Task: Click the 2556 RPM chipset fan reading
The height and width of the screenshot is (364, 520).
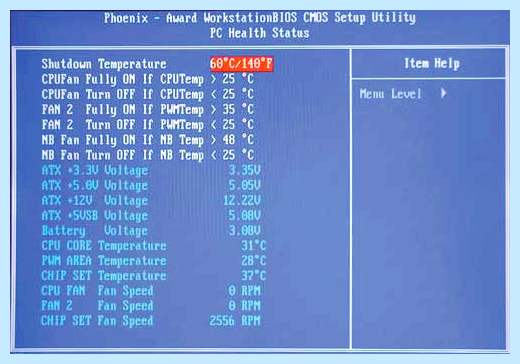Action: [x=235, y=321]
